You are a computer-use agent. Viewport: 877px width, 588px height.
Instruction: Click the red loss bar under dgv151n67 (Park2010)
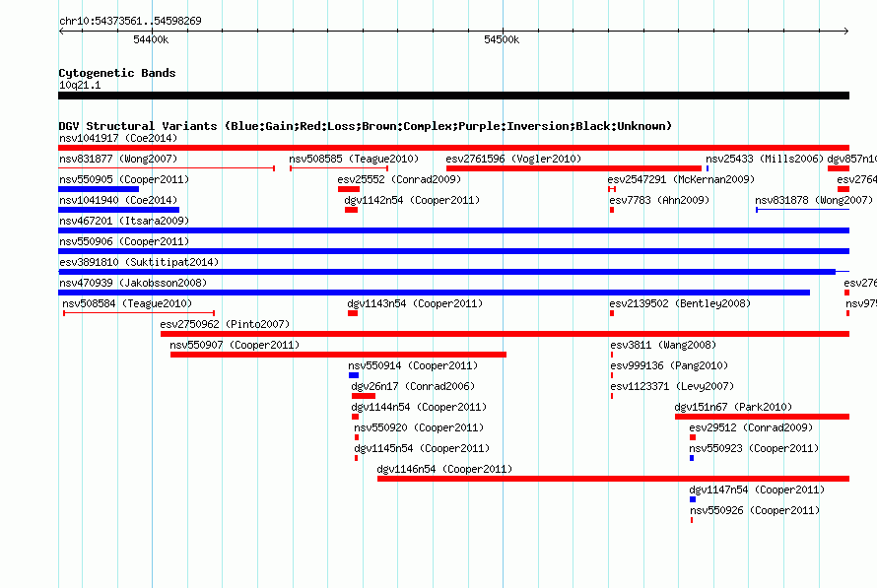763,417
